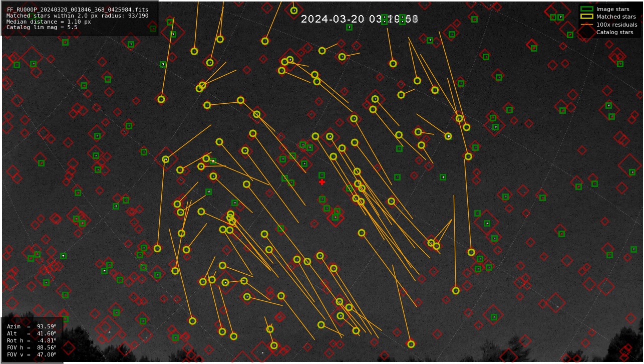
Task: Click the Alt 41.60° readout
Action: (x=32, y=333)
